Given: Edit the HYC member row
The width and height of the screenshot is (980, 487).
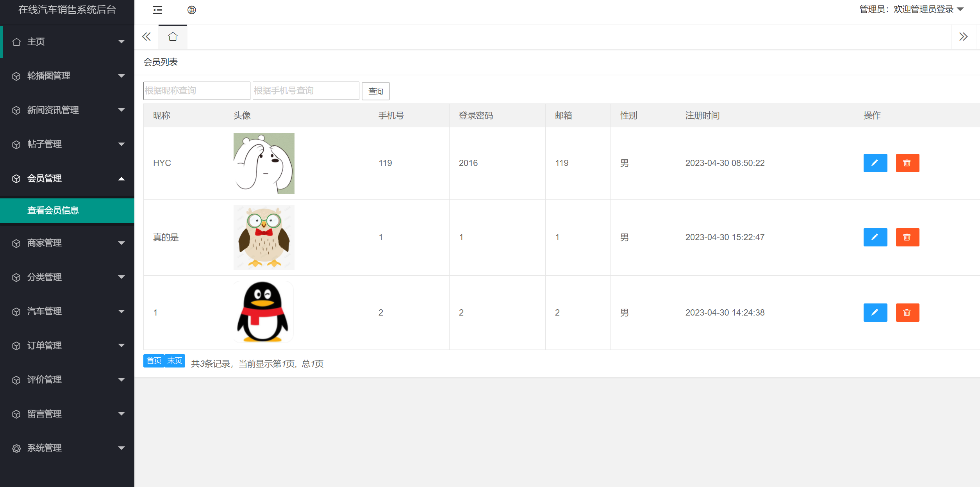Looking at the screenshot, I should pos(875,163).
